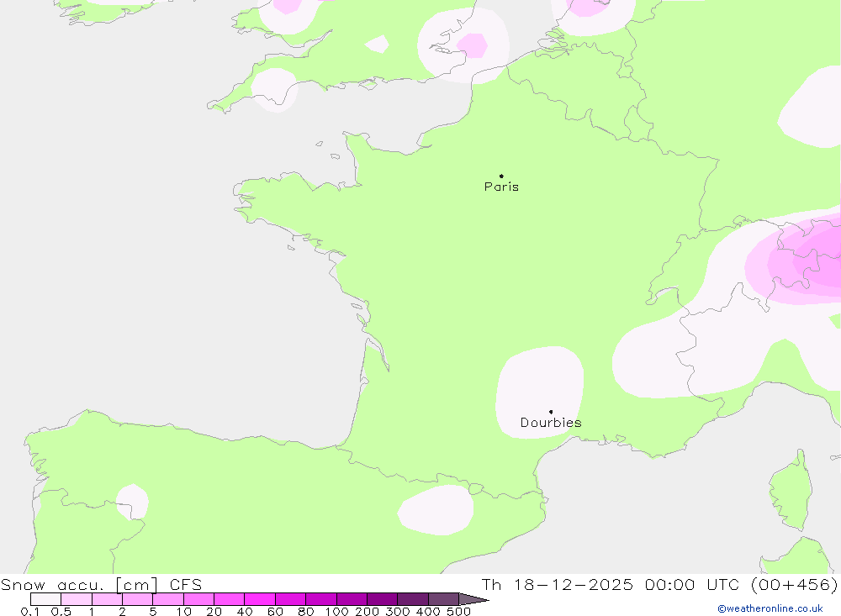Click the Paris location dot marker

coord(501,176)
